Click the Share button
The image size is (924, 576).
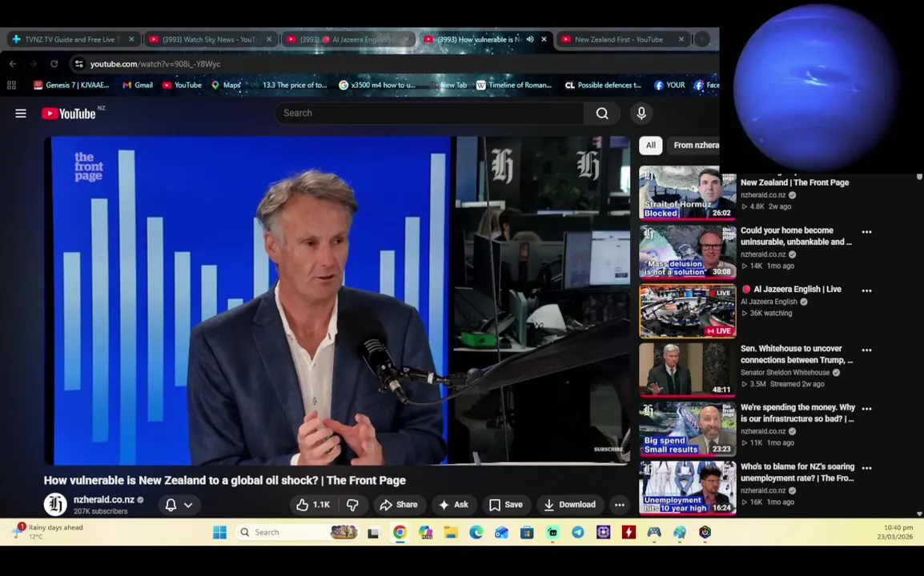[x=399, y=505]
